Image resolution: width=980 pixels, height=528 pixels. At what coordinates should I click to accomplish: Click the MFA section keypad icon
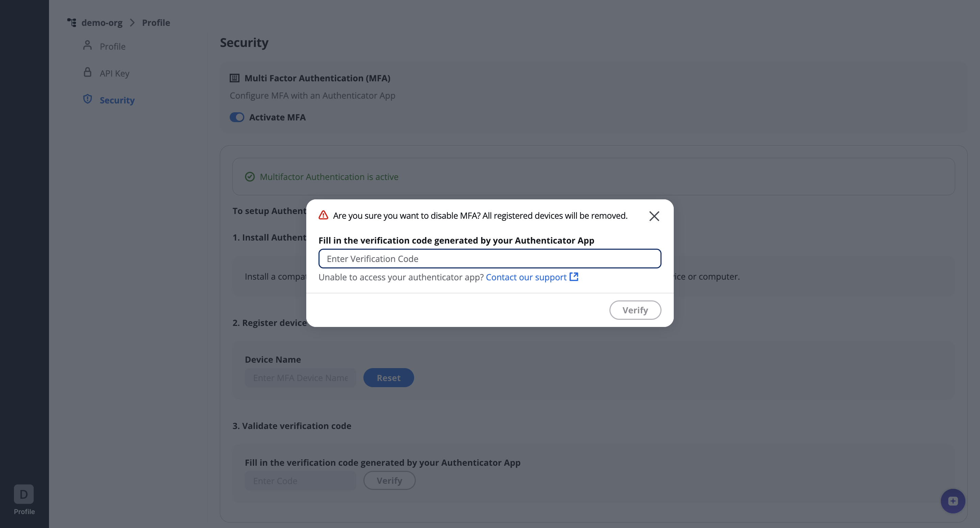pyautogui.click(x=234, y=78)
